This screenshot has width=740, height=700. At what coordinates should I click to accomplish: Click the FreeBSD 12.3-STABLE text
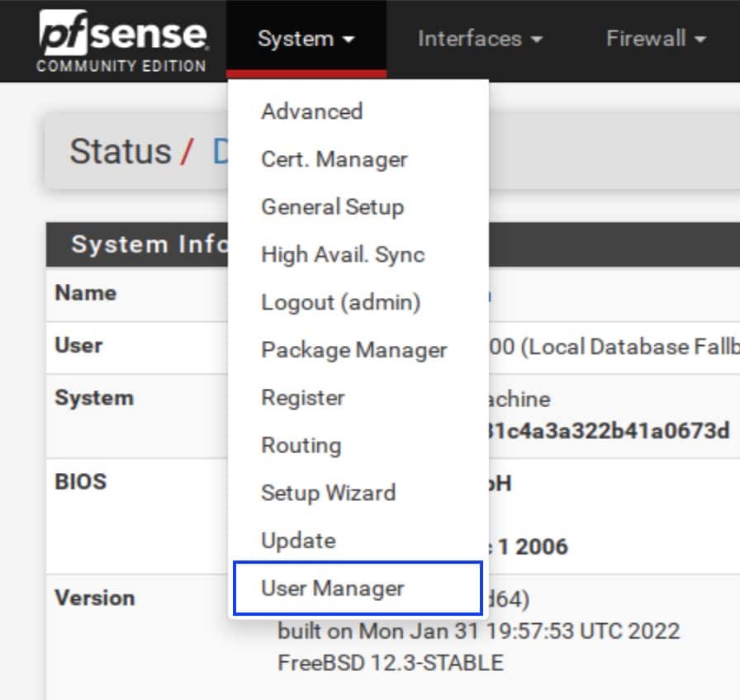(x=391, y=663)
